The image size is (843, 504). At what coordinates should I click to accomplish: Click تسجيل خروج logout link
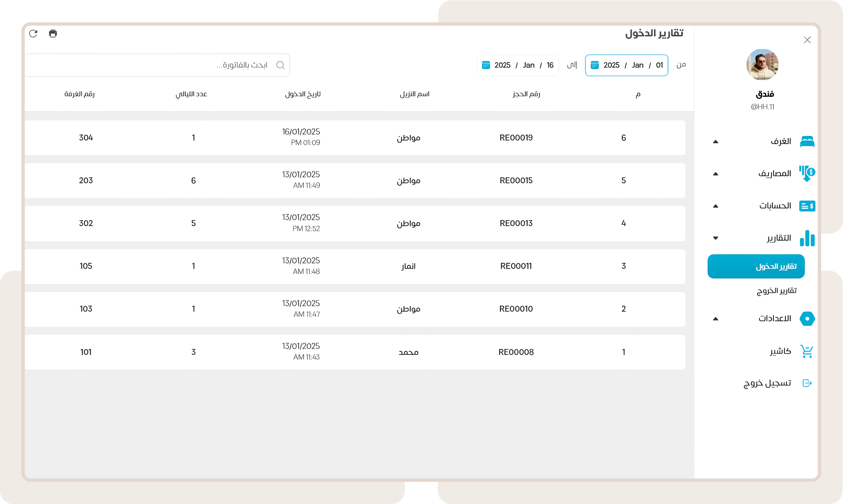[767, 383]
